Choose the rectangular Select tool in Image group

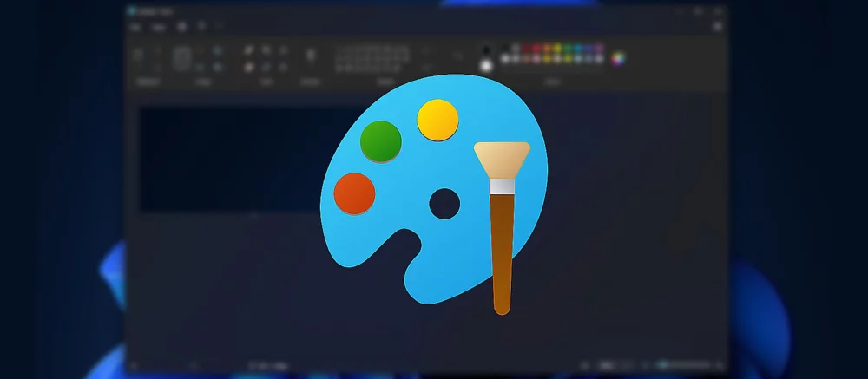click(x=182, y=59)
